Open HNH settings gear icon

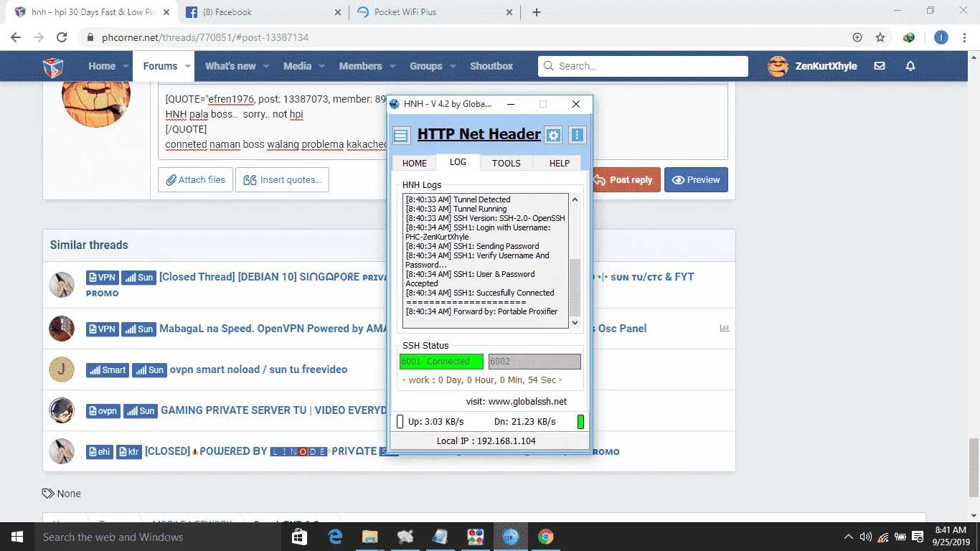pyautogui.click(x=553, y=135)
